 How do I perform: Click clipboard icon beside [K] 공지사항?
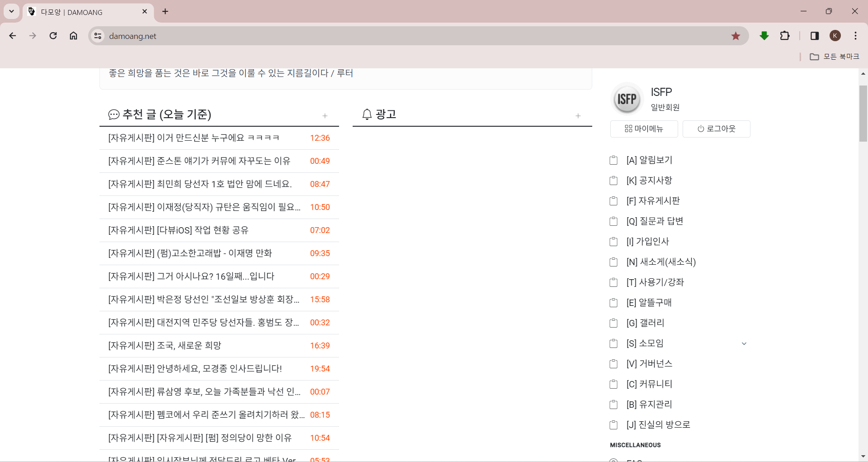coord(613,181)
